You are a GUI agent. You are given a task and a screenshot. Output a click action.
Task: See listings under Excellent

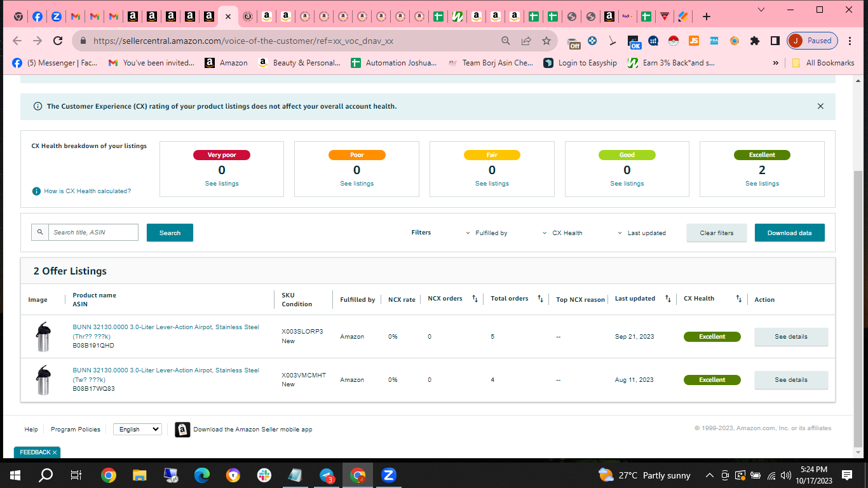(x=762, y=184)
